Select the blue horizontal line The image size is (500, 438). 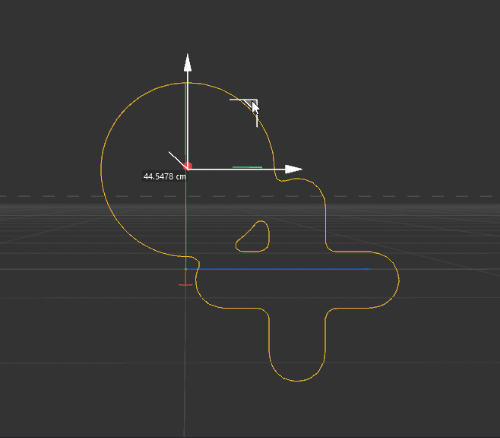click(x=278, y=269)
